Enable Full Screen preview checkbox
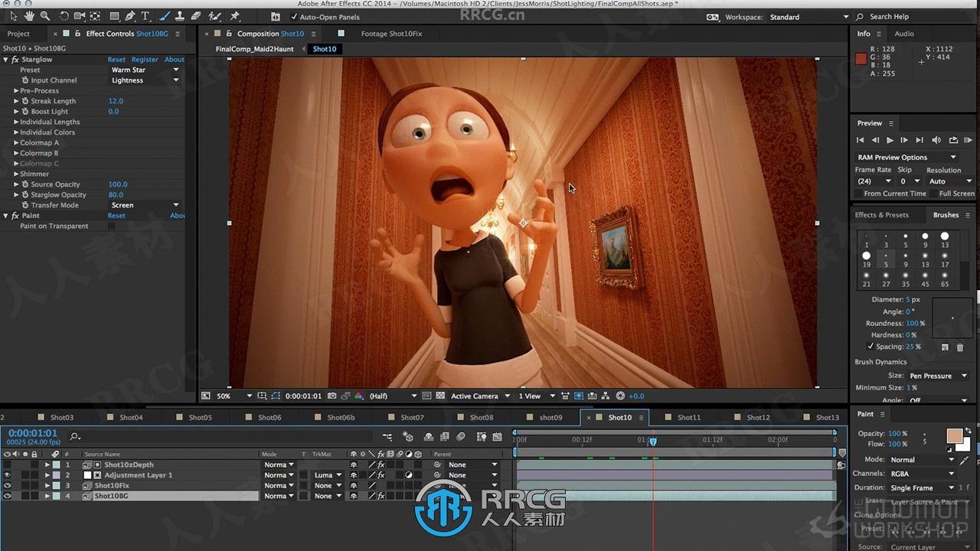980x551 pixels. click(934, 194)
